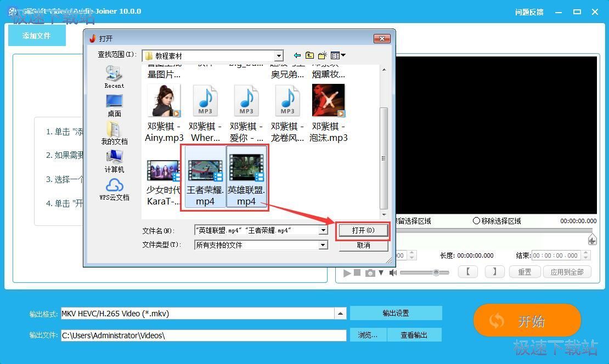Set start mark with [ button
609x364 pixels.
pyautogui.click(x=468, y=272)
